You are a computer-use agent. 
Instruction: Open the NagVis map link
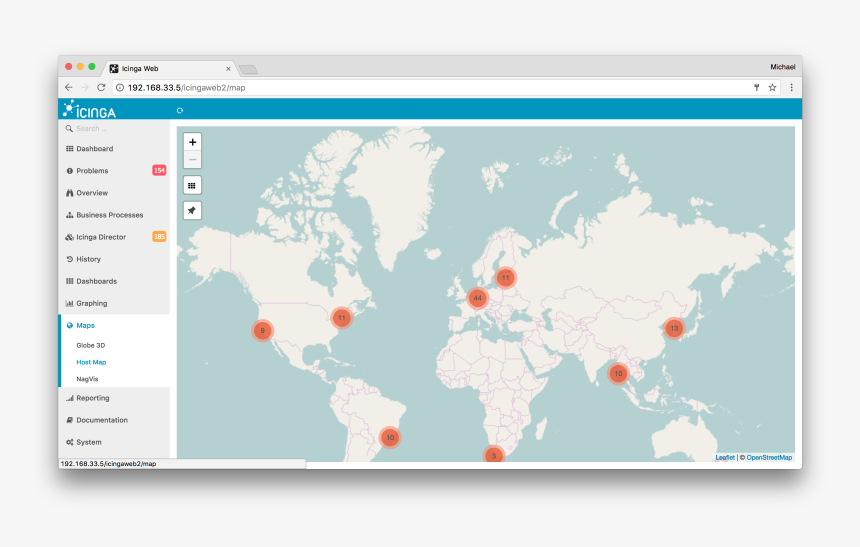click(x=87, y=379)
